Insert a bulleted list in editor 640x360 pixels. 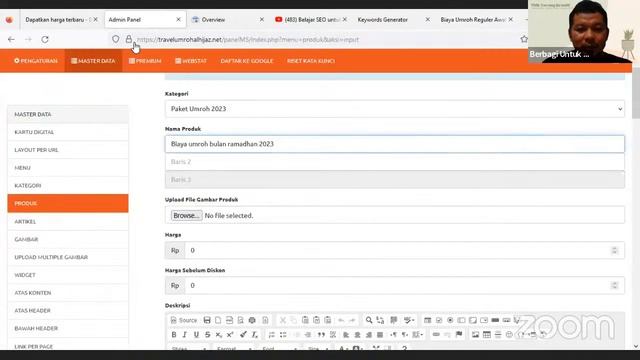tap(283, 335)
